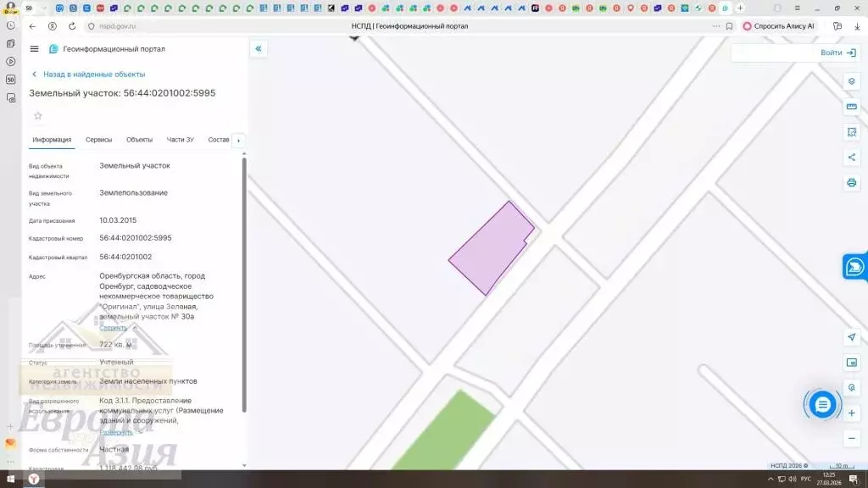Click the Войти login button
Image resolution: width=868 pixels, height=488 pixels.
click(x=837, y=53)
